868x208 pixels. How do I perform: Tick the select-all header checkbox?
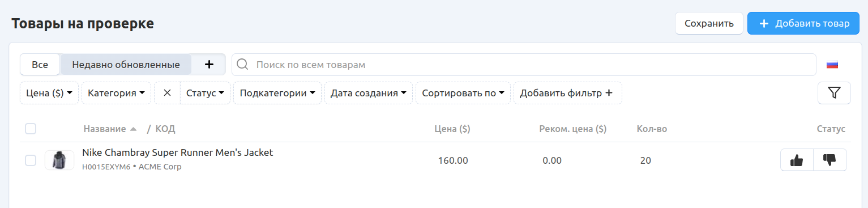31,129
